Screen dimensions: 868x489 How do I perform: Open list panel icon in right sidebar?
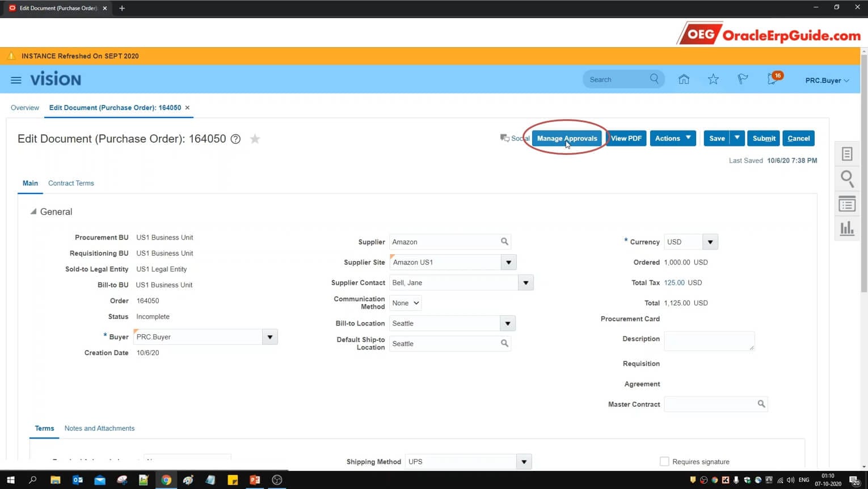click(x=847, y=204)
